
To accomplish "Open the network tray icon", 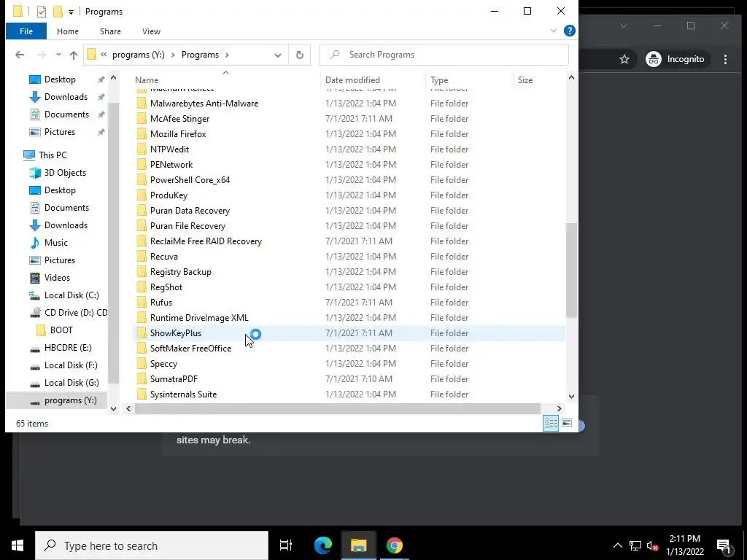I will (635, 545).
